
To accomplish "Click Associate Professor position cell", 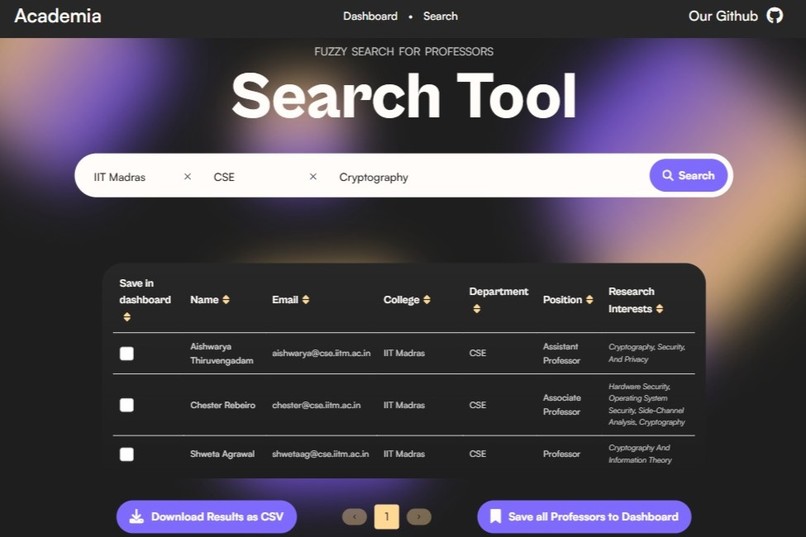I will (562, 404).
